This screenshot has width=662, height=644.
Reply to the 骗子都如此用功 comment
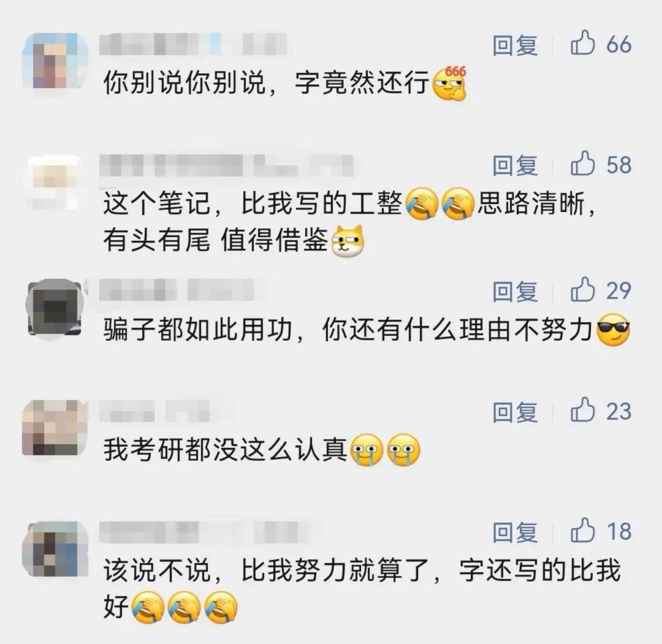coord(515,291)
